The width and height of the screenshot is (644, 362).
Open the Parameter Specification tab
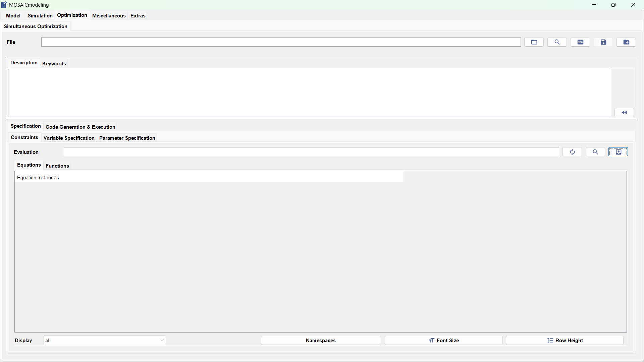pyautogui.click(x=127, y=138)
